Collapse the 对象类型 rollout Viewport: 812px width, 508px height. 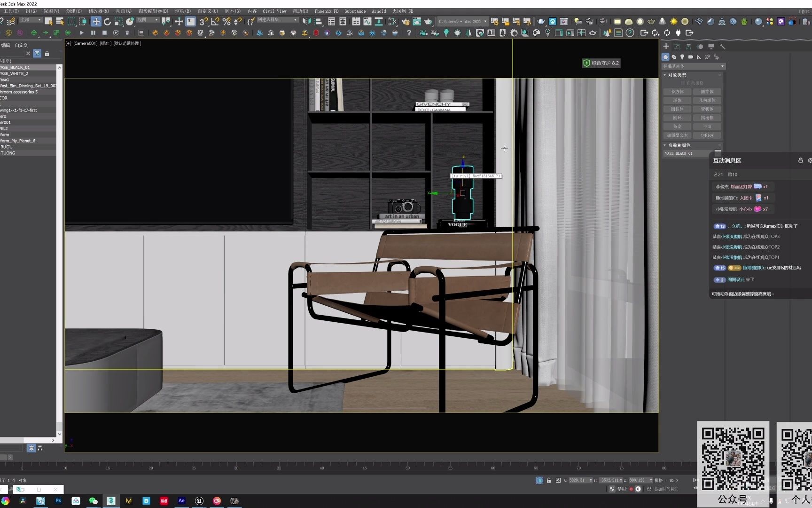(x=677, y=75)
